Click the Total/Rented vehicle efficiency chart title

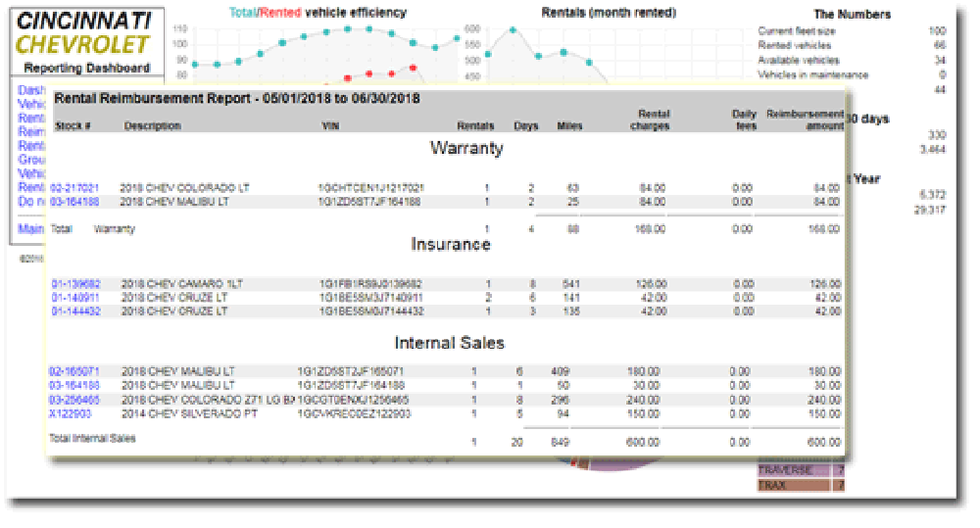click(318, 13)
